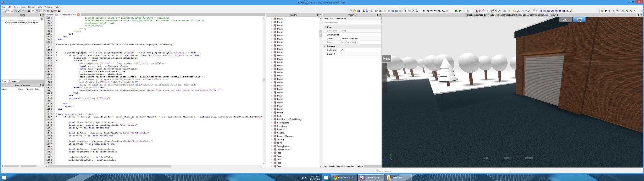This screenshot has width=644, height=181.
Task: Switch to the Output tab
Action: (340, 166)
